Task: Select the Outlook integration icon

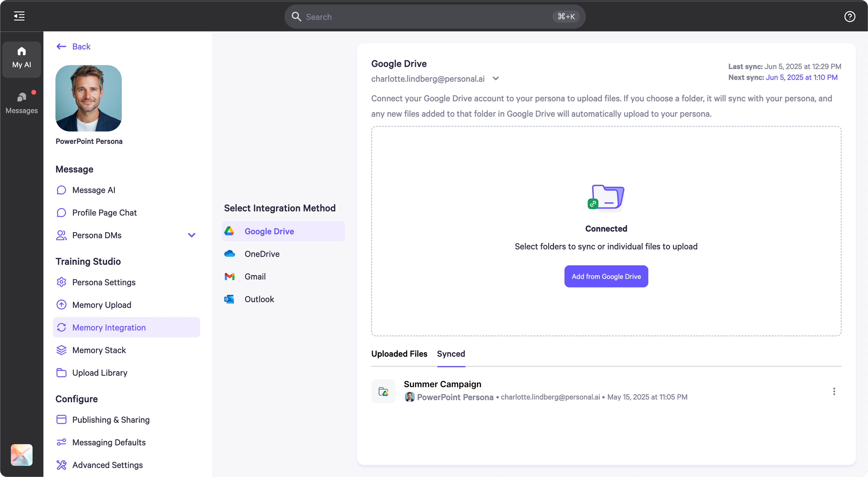Action: pyautogui.click(x=229, y=299)
